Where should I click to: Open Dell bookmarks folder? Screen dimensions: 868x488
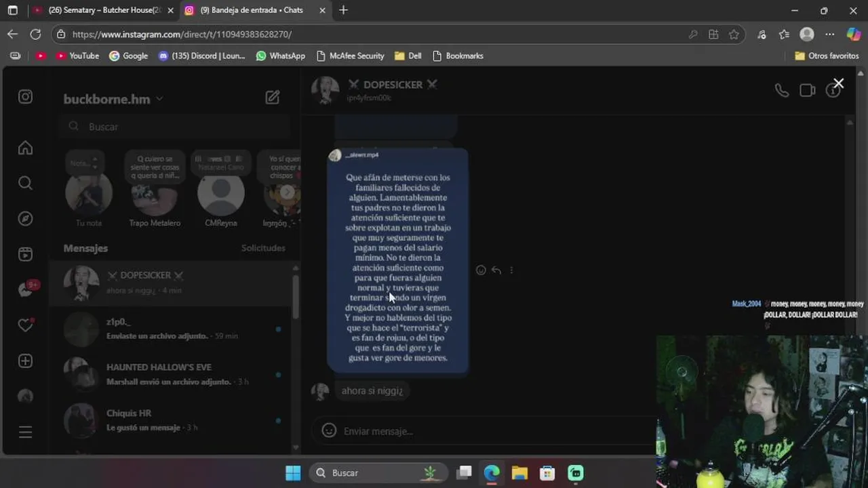pyautogui.click(x=408, y=56)
